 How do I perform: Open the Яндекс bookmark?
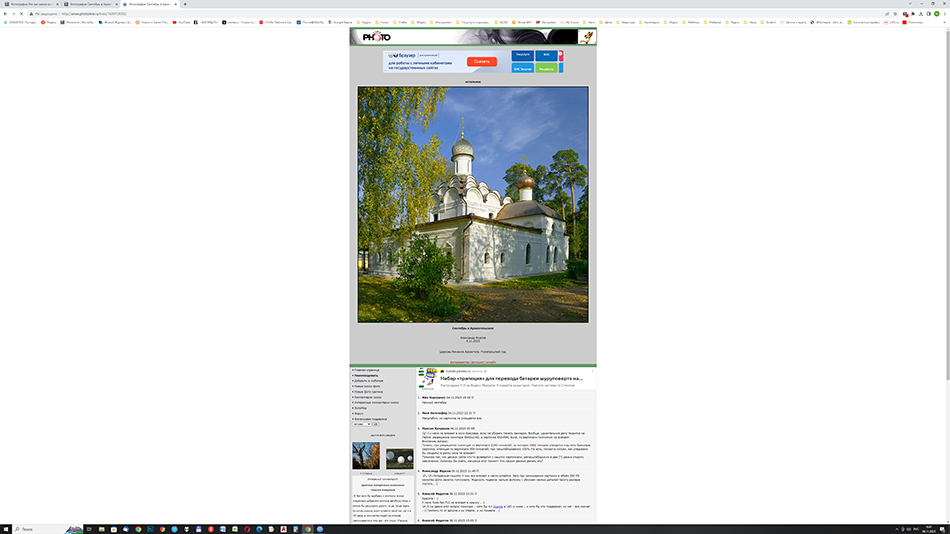[x=48, y=22]
